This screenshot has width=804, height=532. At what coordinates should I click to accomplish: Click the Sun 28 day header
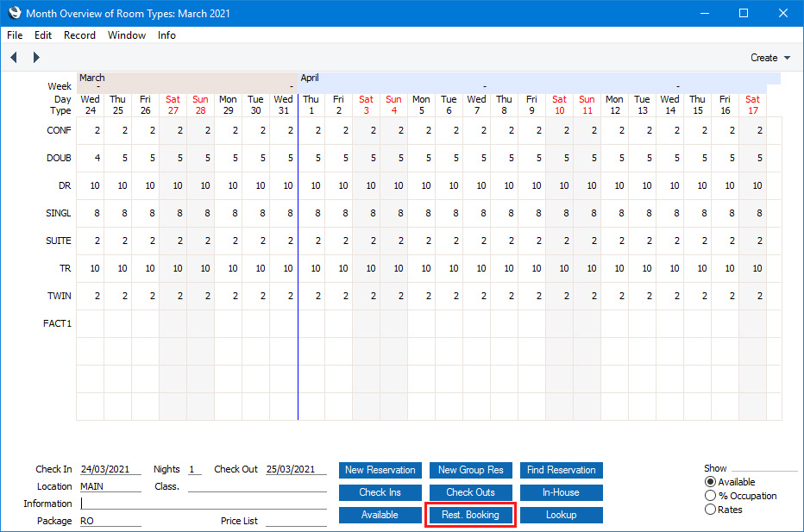200,104
